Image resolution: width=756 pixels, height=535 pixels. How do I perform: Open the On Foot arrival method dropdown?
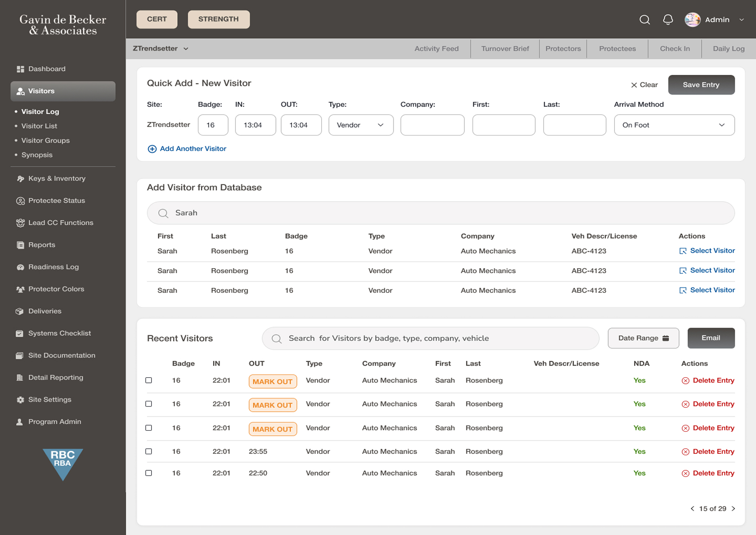674,125
